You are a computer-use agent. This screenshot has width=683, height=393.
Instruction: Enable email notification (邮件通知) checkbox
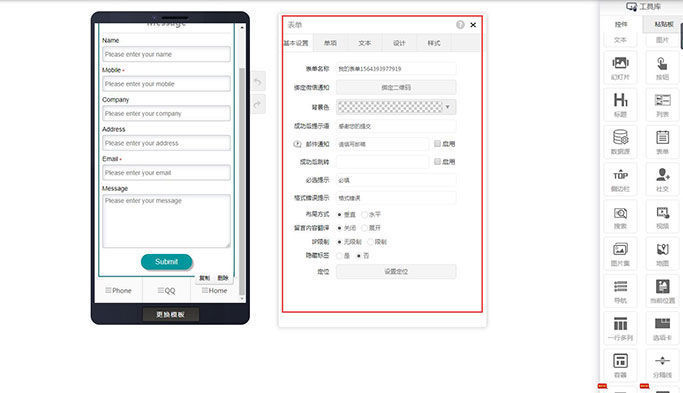(x=437, y=143)
